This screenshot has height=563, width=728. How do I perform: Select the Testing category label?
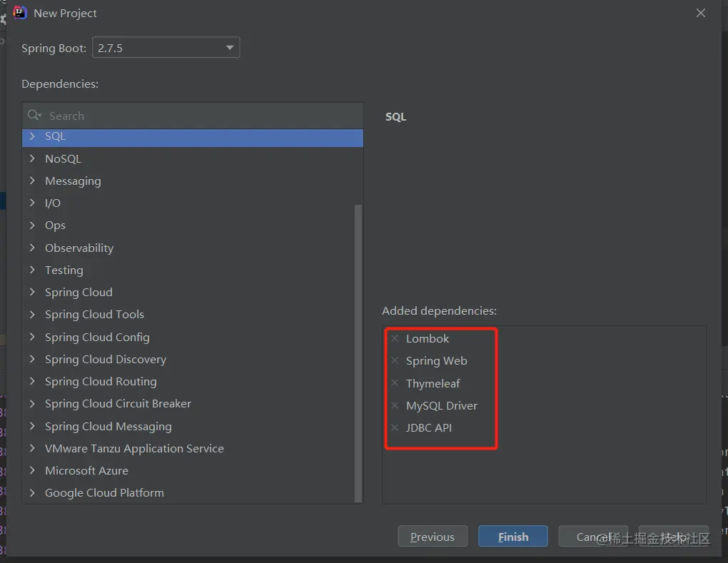(64, 270)
